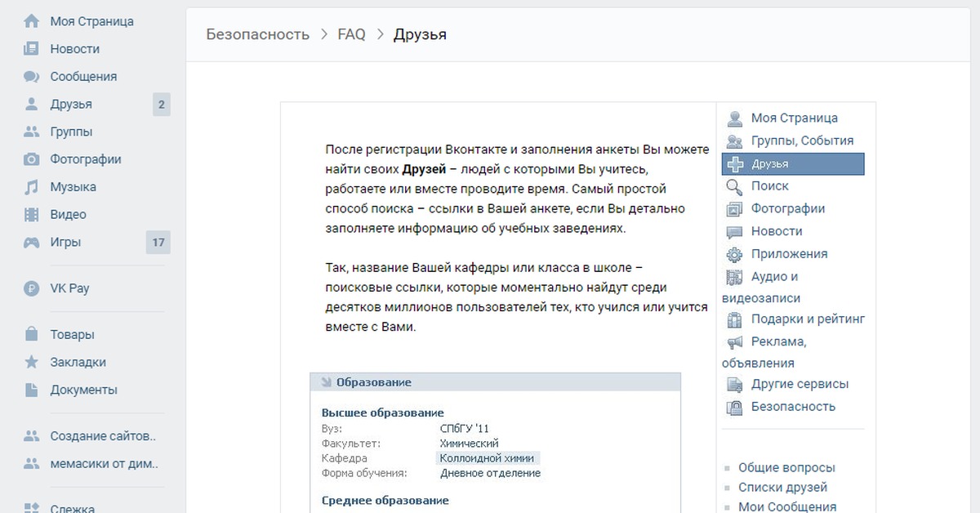Open Товары in the left sidebar

73,334
